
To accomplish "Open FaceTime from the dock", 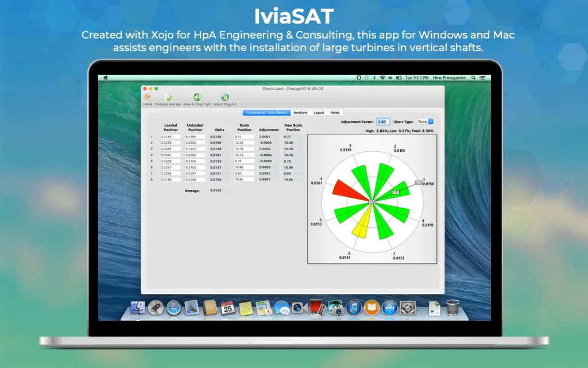I will pyautogui.click(x=299, y=308).
